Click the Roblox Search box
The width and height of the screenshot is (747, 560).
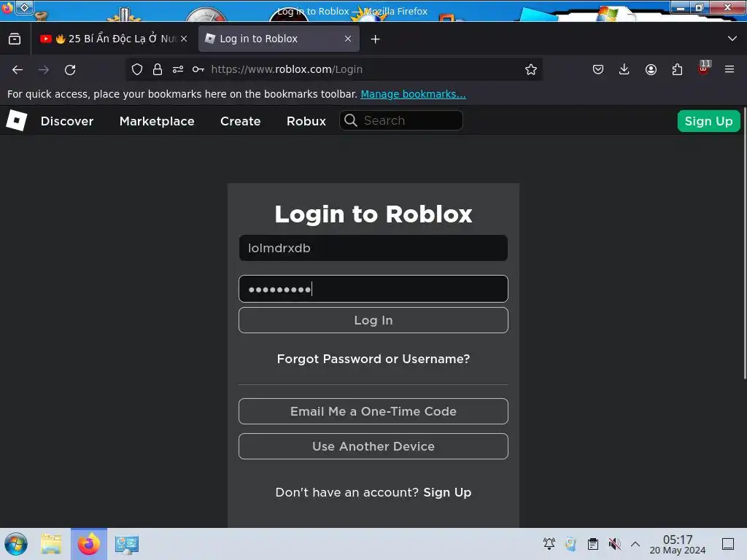pyautogui.click(x=400, y=120)
